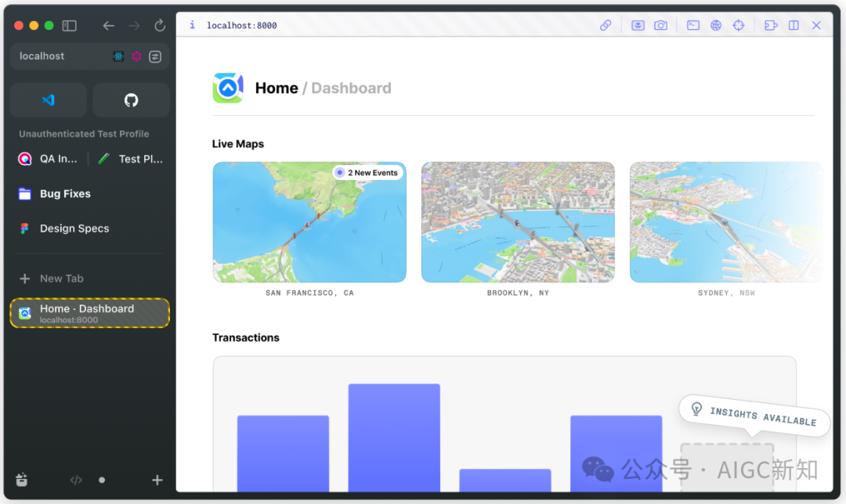Open the pink GraphQL icon
846x504 pixels.
136,56
